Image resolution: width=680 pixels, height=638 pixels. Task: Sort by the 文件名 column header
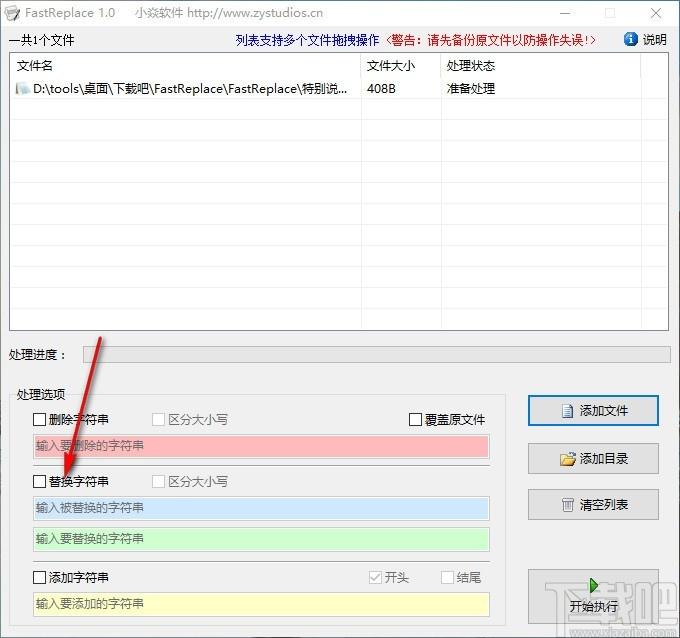(x=186, y=66)
